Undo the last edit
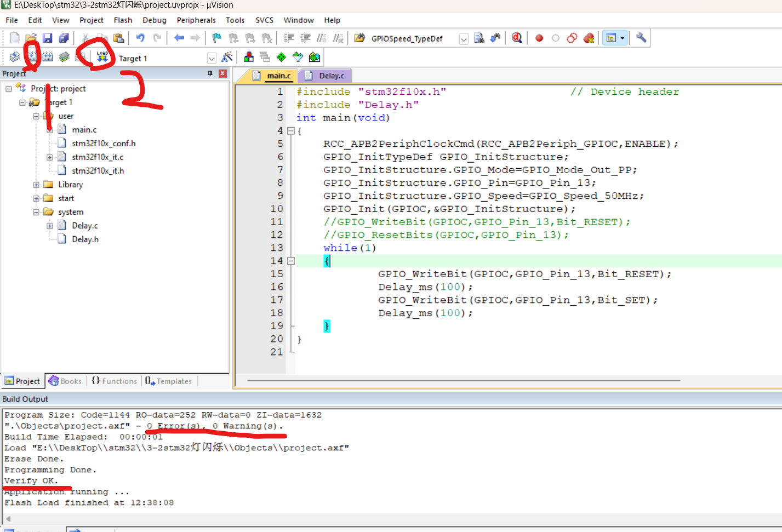Image resolution: width=782 pixels, height=532 pixels. (140, 38)
